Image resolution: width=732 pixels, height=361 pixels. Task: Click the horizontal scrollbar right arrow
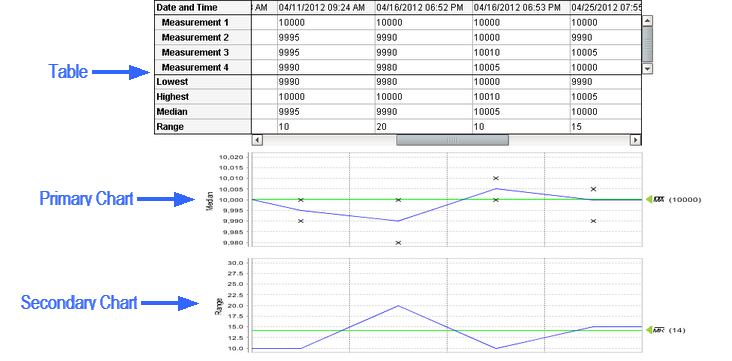tap(635, 140)
